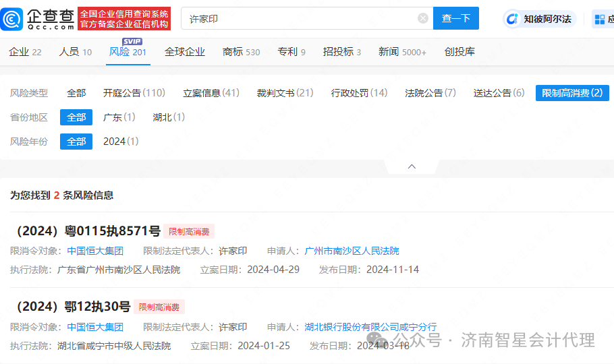Filter by 行政处罚 (14)
This screenshot has width=614, height=364.
359,93
